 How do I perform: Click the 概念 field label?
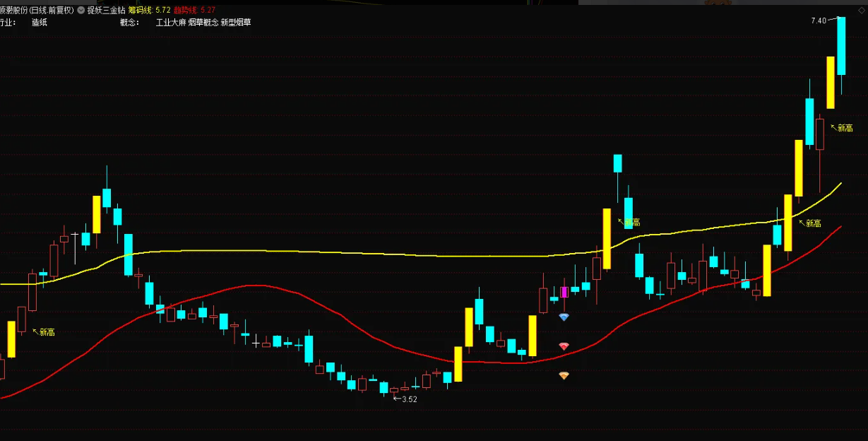[x=129, y=23]
